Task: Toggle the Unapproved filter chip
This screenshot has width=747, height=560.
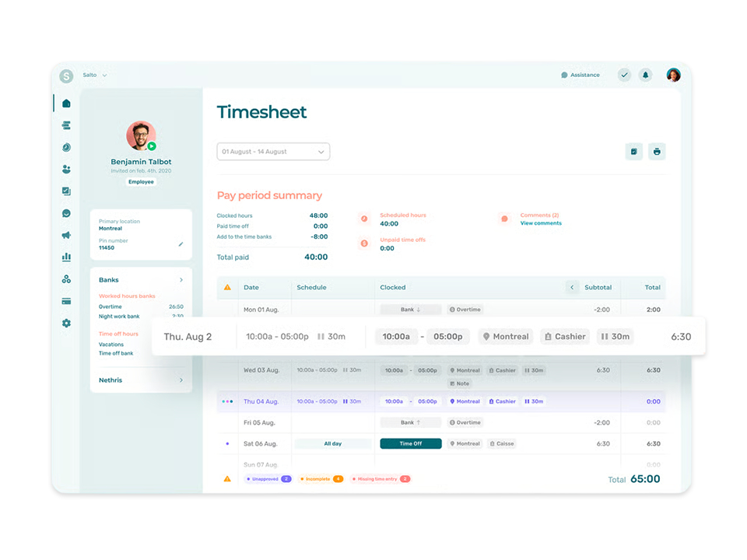Action: pos(268,479)
